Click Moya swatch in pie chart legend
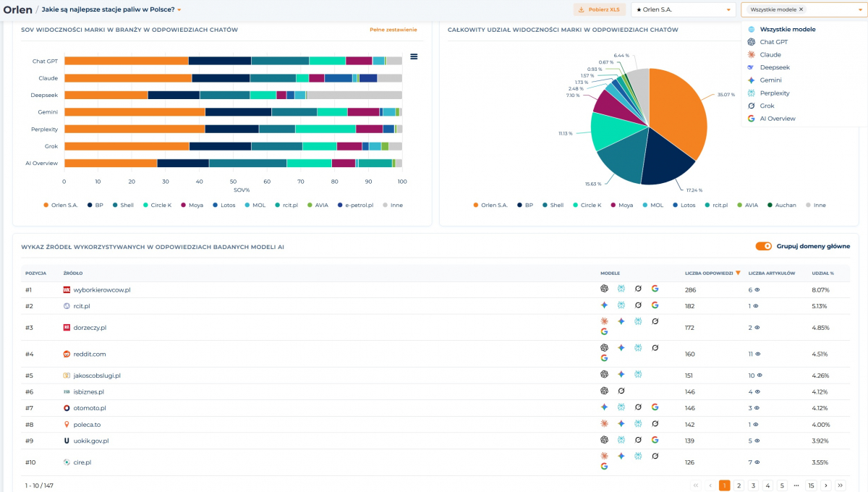Viewport: 868px width, 492px height. tap(613, 205)
